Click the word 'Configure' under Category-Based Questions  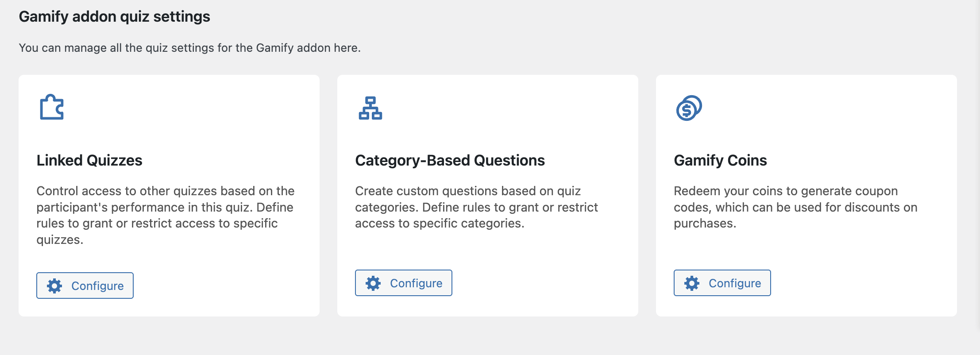point(416,283)
